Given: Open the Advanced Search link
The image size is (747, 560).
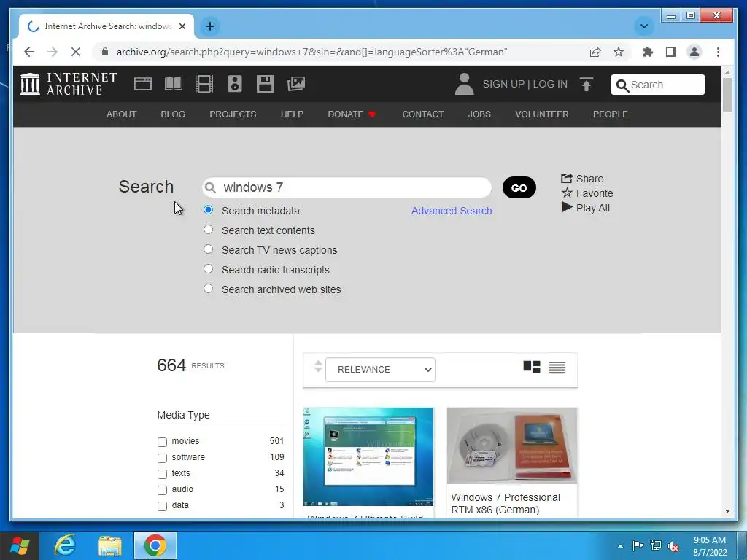Looking at the screenshot, I should click(452, 211).
